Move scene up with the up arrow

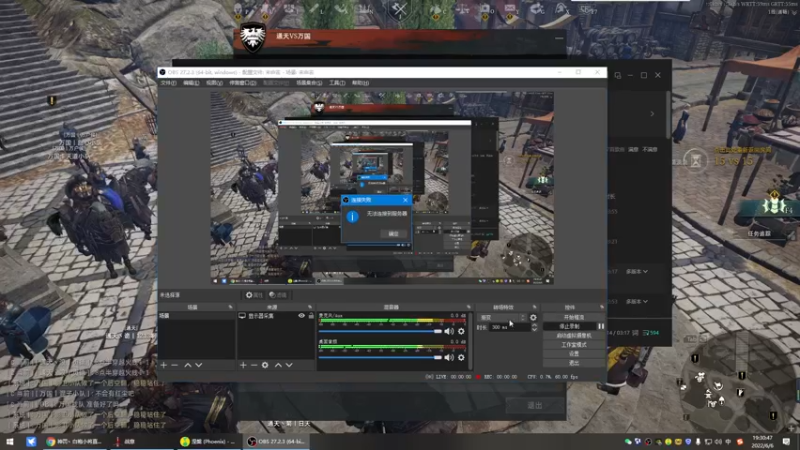188,365
